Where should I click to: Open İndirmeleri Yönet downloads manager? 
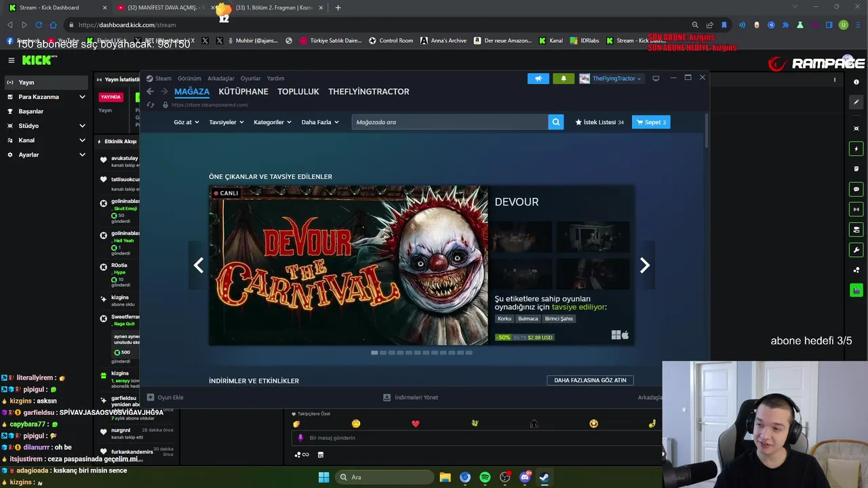click(411, 397)
